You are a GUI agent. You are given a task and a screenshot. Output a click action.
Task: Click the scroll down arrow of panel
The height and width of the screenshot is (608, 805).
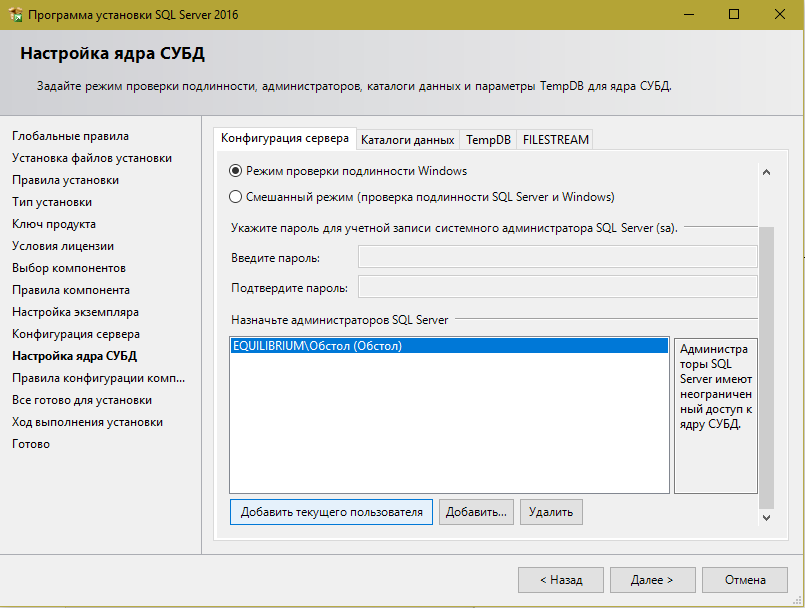pos(766,518)
